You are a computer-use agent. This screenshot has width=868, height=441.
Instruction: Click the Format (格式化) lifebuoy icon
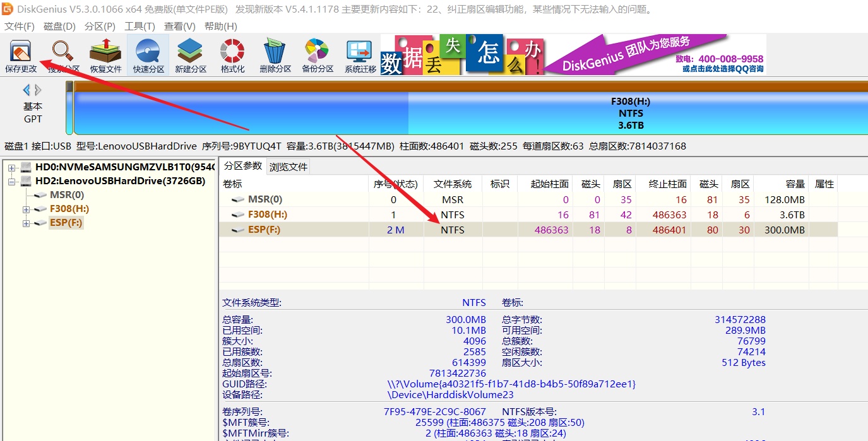232,56
